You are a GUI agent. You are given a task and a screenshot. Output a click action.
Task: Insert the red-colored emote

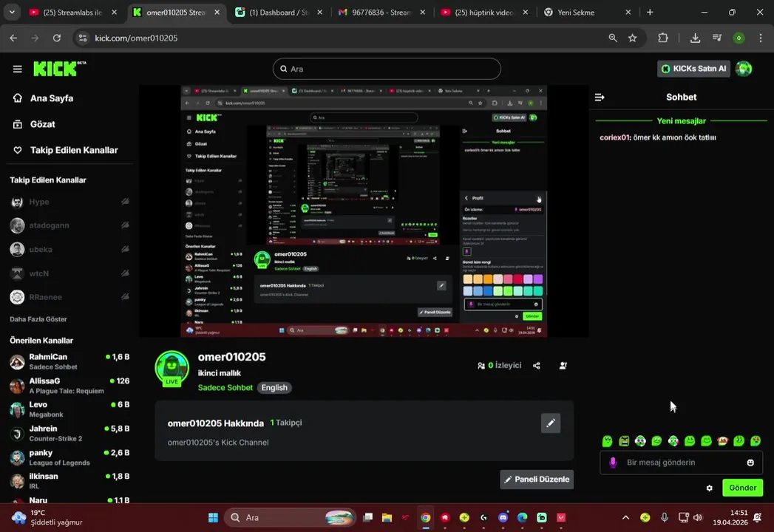point(723,440)
